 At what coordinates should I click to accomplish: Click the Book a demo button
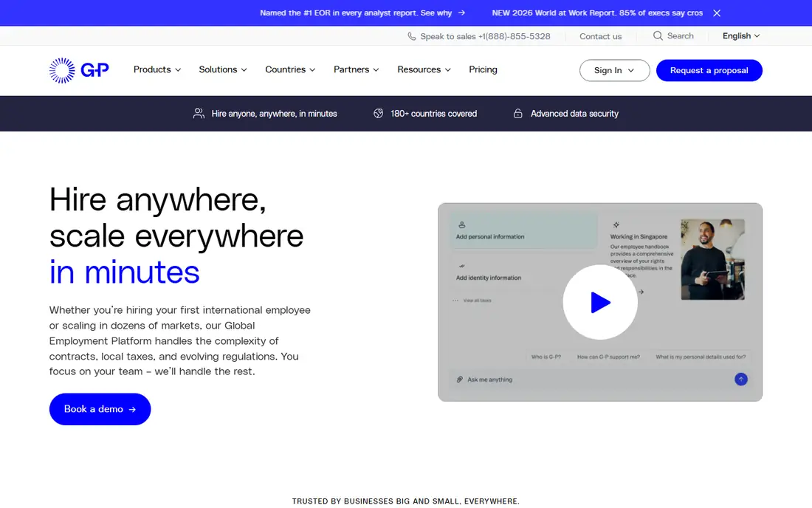100,409
